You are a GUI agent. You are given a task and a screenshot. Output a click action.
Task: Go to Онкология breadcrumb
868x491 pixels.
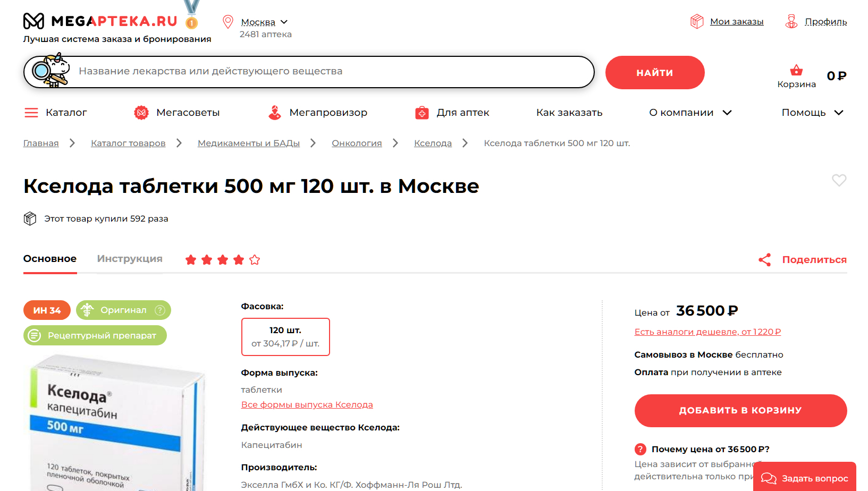(x=357, y=143)
